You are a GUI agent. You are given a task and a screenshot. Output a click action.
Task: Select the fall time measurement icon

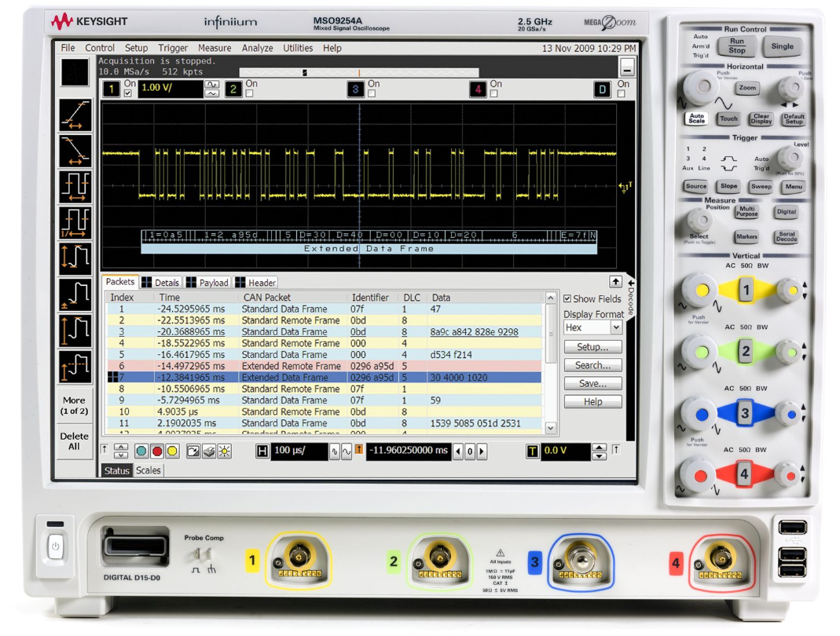[x=76, y=152]
